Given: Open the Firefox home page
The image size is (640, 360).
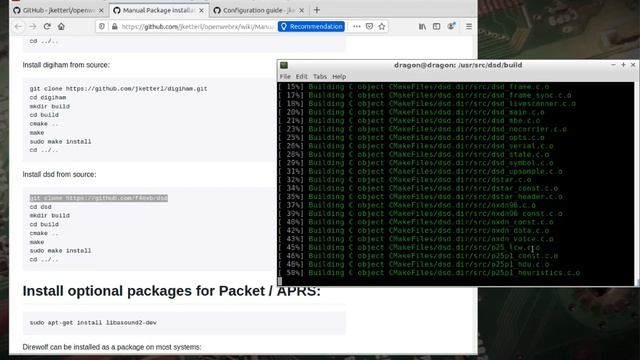Looking at the screenshot, I should 61,27.
